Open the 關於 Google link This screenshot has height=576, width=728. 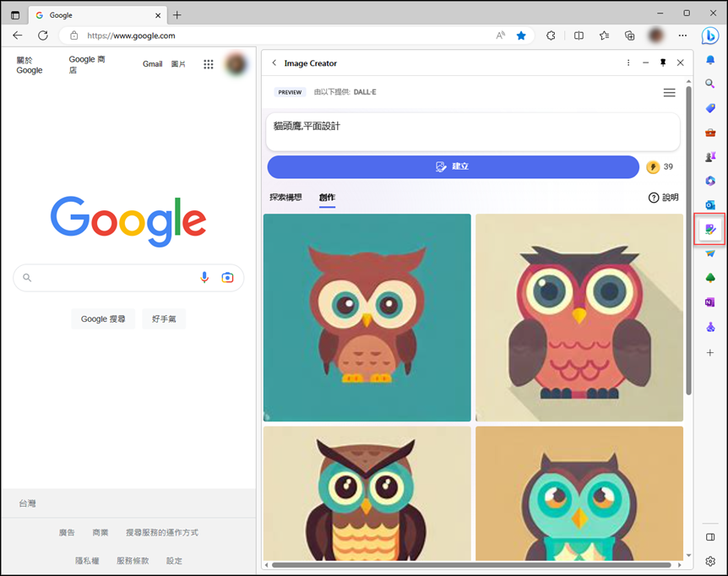[x=30, y=65]
